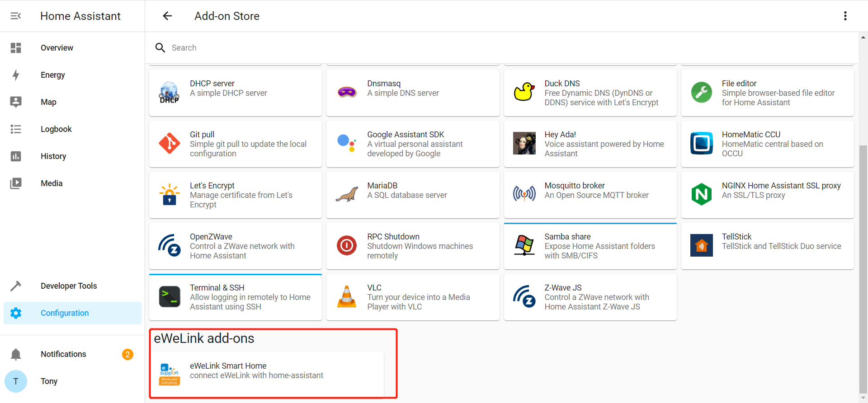This screenshot has width=868, height=403.
Task: Open the three-dot overflow menu
Action: tap(845, 16)
